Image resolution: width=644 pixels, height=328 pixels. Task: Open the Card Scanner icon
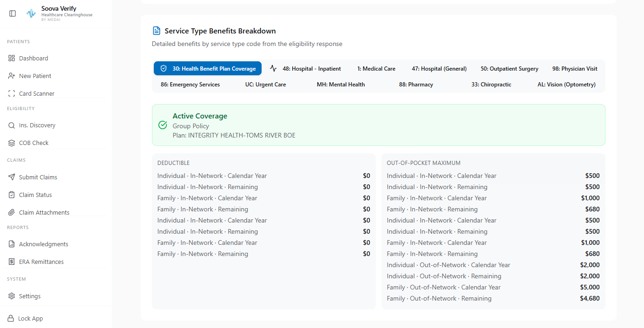pos(12,93)
